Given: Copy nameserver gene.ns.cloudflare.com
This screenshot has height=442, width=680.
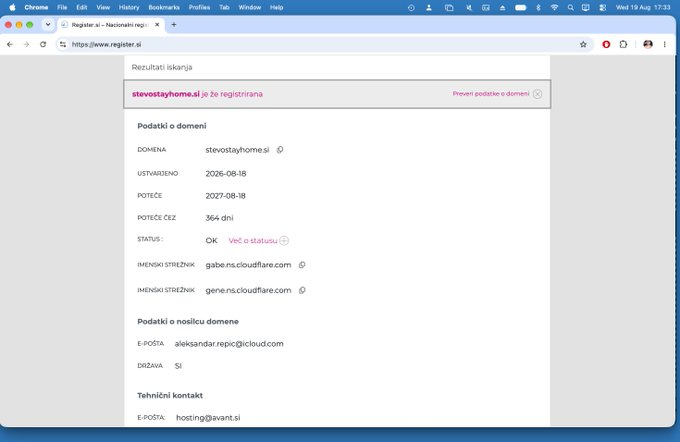Looking at the screenshot, I should [302, 290].
